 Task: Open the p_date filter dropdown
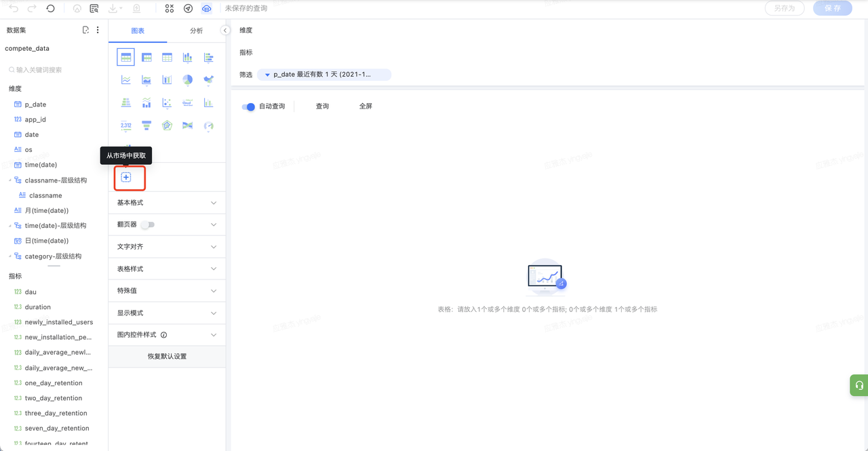click(x=324, y=75)
